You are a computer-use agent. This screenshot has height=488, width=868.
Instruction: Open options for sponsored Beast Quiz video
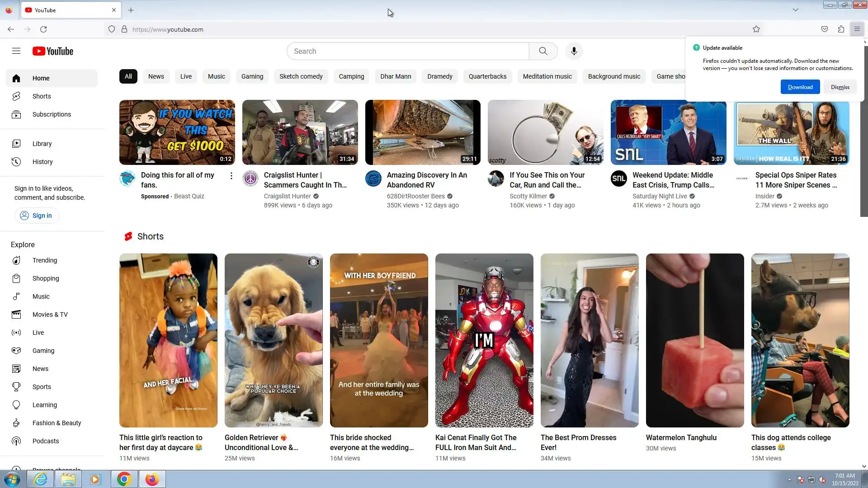(231, 176)
